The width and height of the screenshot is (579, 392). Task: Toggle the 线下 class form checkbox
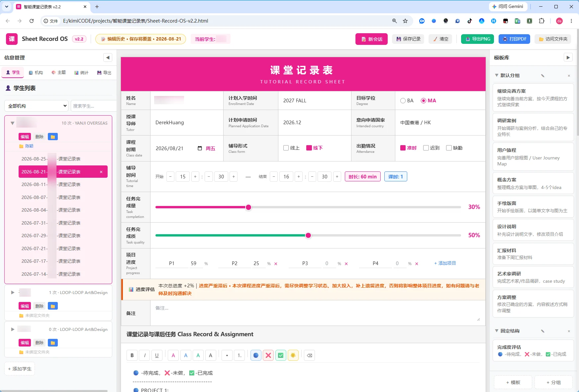coord(309,148)
